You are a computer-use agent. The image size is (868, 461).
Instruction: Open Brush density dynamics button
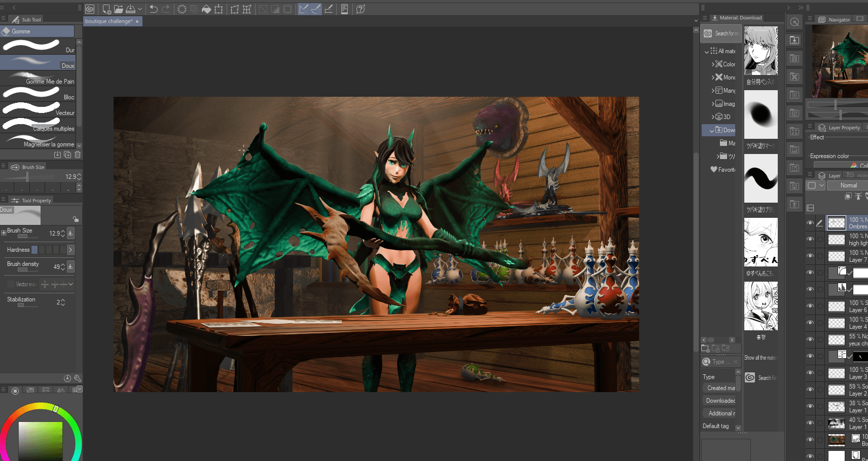[x=70, y=266]
